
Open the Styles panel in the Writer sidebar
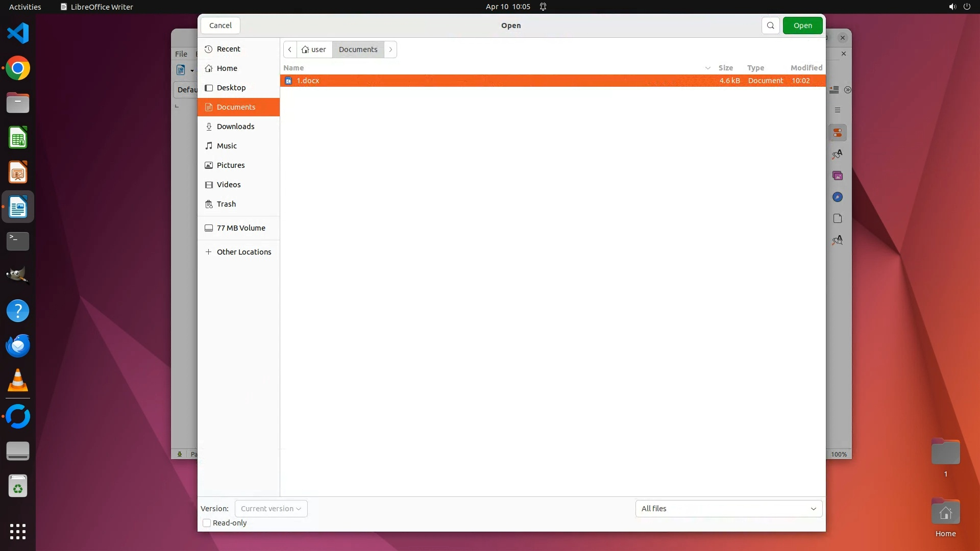837,154
